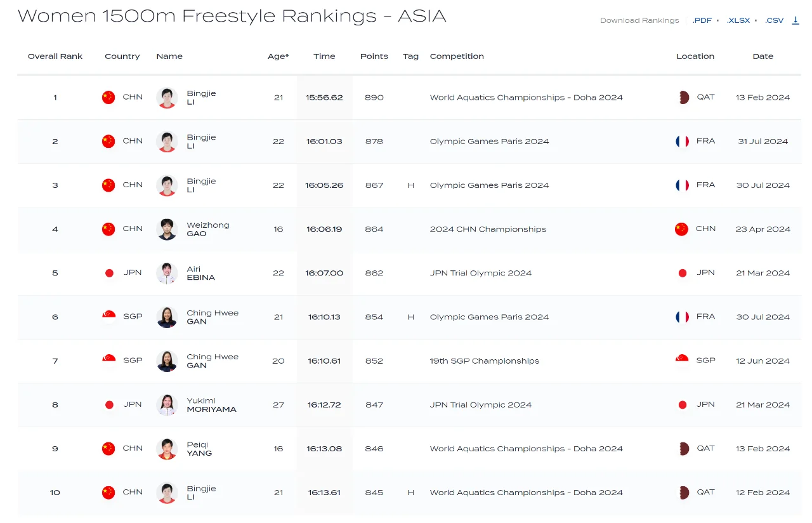Open Airi Ebina's profile name
The width and height of the screenshot is (812, 523).
[x=200, y=273]
